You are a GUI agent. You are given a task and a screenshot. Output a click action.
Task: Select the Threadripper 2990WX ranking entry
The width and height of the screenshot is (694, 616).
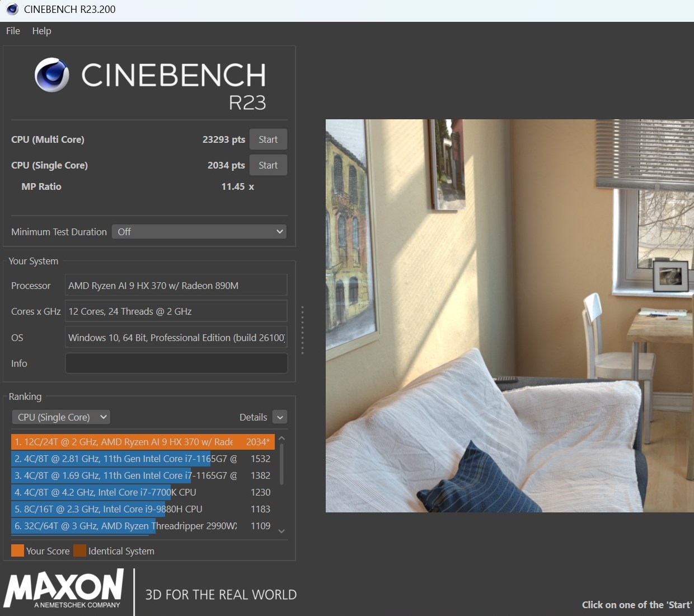click(143, 526)
